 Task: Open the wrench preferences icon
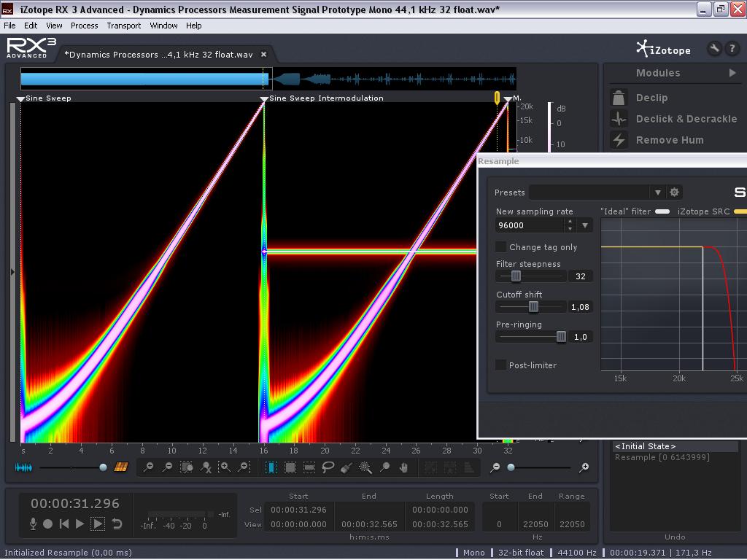pos(714,49)
